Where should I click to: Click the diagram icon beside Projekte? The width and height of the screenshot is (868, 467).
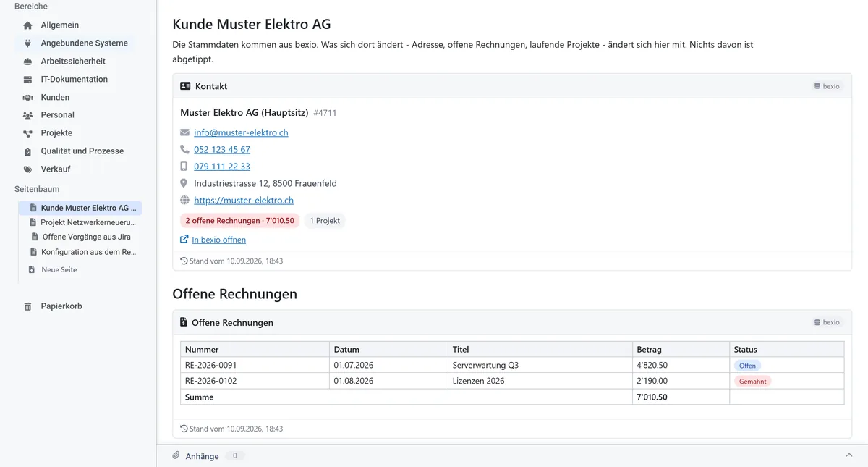tap(27, 133)
